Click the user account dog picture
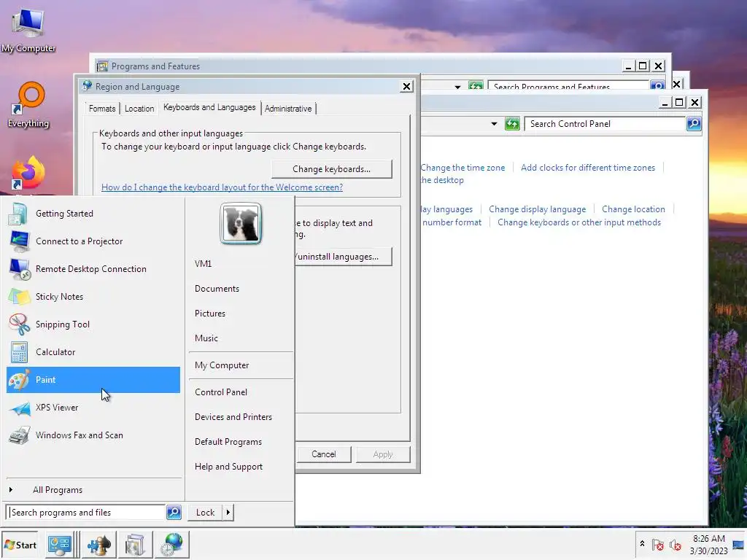The height and width of the screenshot is (560, 747). pyautogui.click(x=241, y=224)
